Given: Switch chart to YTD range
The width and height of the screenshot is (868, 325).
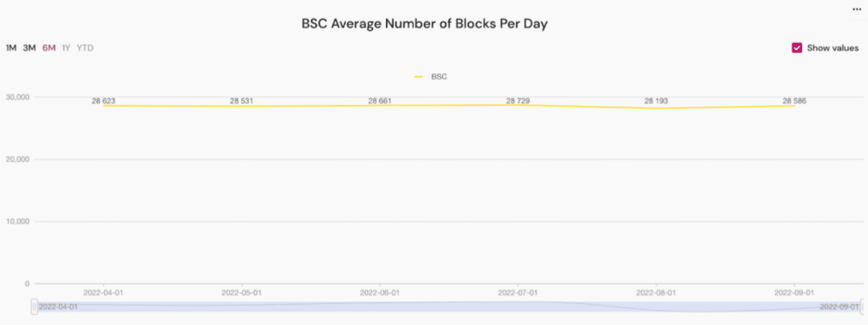Looking at the screenshot, I should click(85, 48).
